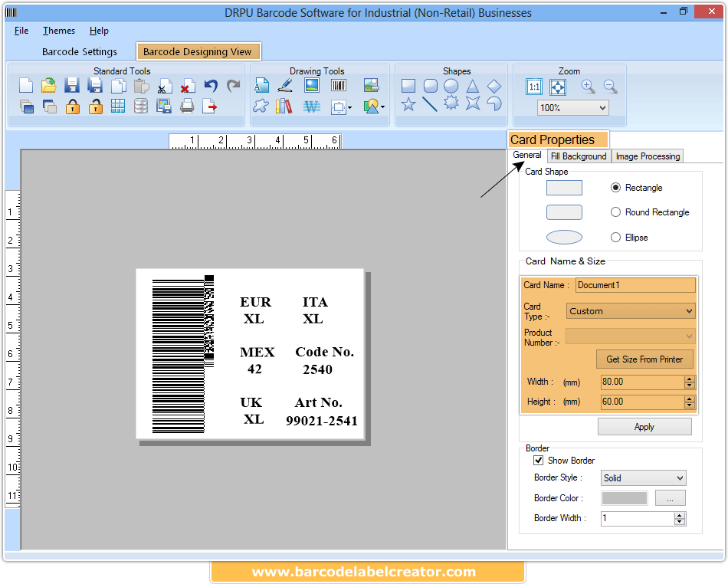Image resolution: width=728 pixels, height=584 pixels.
Task: Click the Bring to Front icon
Action: click(27, 107)
